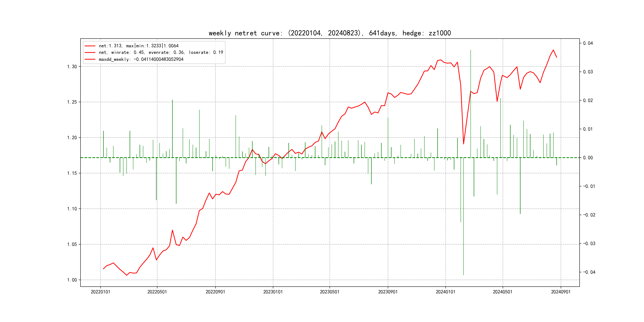Click the maxdd_weekly legend entry text
Viewport: 644px width, 322px height.
141,59
